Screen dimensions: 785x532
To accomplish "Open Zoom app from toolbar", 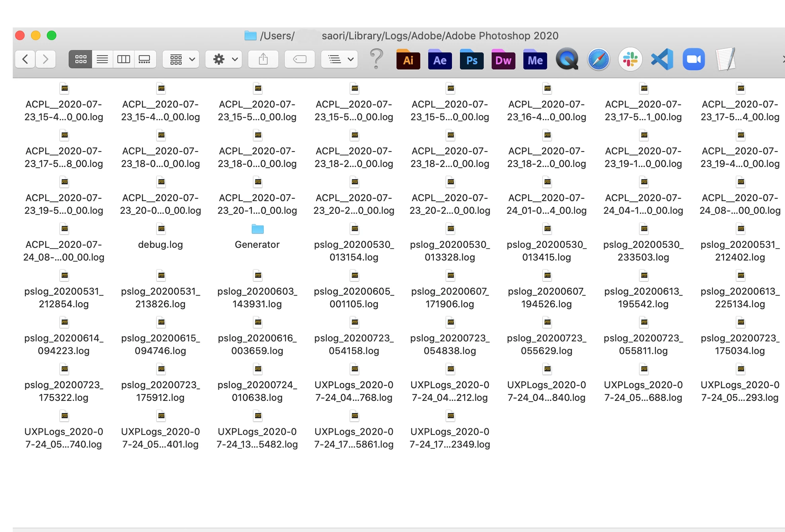I will point(693,60).
